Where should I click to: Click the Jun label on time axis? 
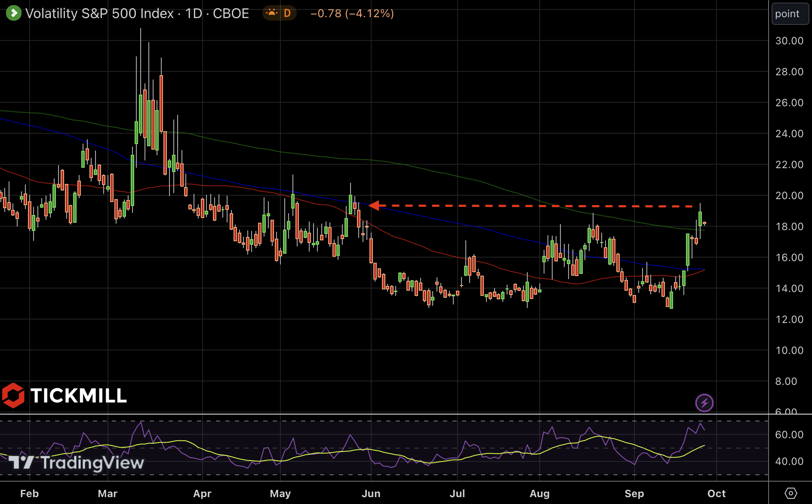point(371,494)
